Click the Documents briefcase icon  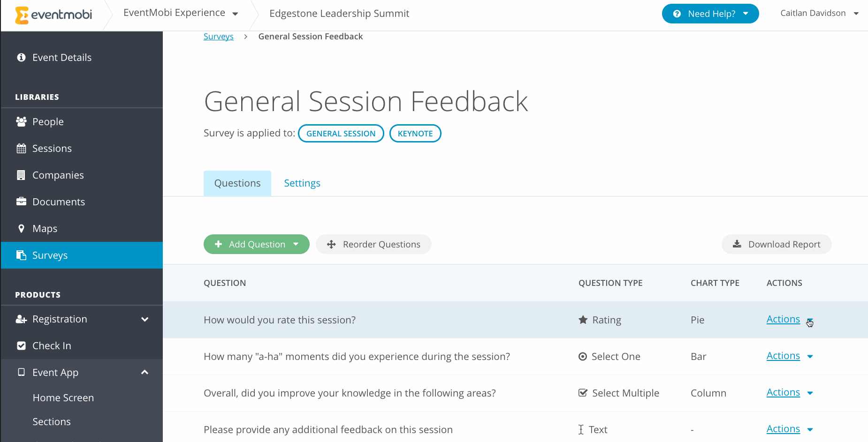[x=21, y=202]
